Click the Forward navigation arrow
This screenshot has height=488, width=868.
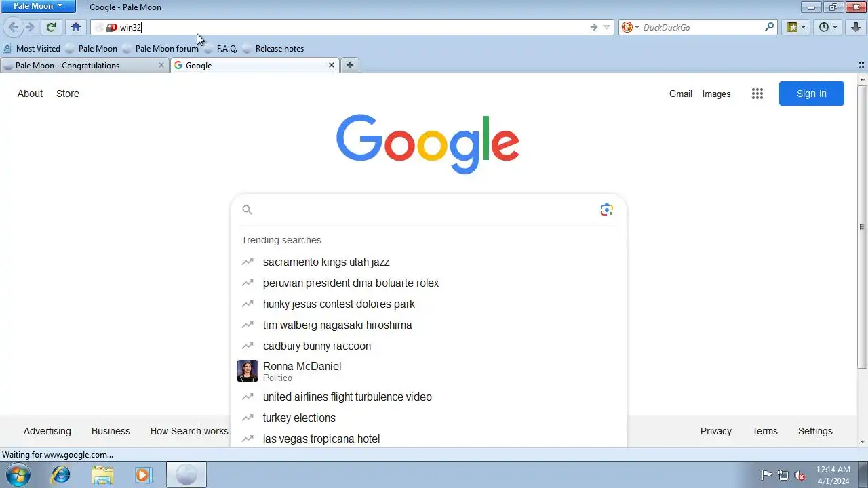(x=31, y=27)
